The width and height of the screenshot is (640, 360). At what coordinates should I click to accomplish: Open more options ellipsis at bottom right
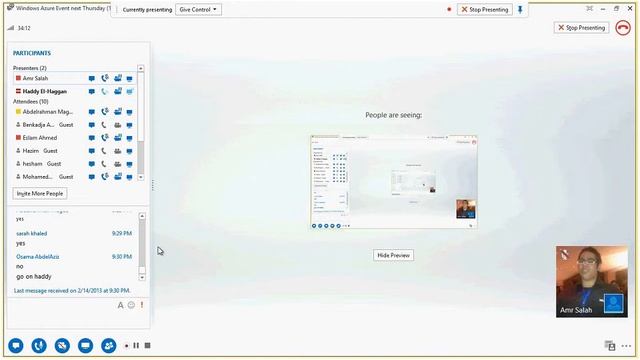(x=627, y=346)
